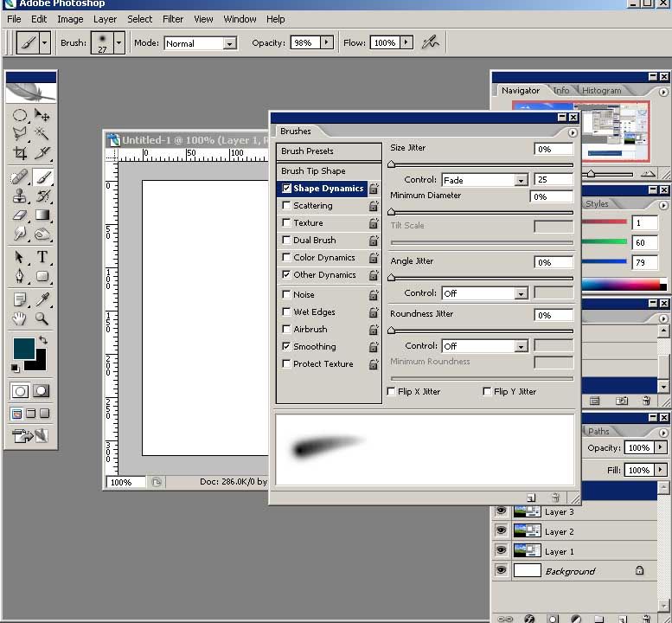Switch to the Histogram tab
This screenshot has width=672, height=623.
coord(601,91)
